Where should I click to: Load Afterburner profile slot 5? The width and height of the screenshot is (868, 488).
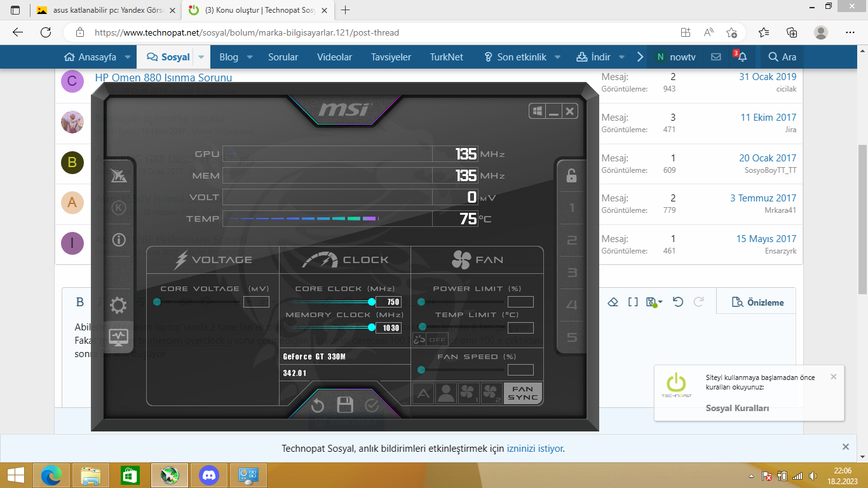coord(572,337)
